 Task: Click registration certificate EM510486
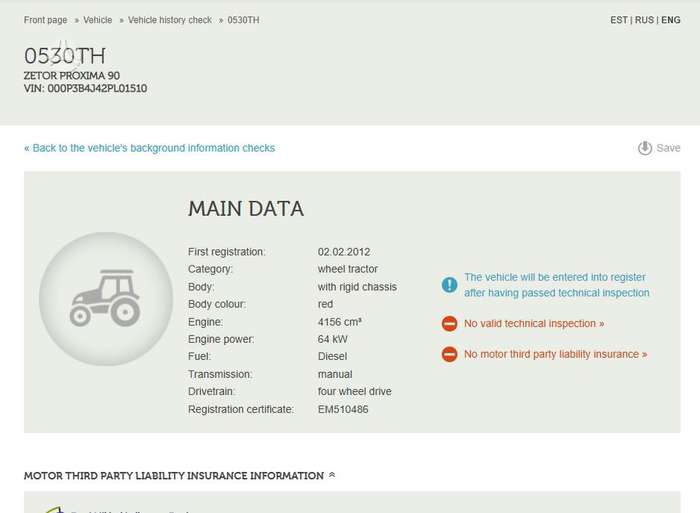pyautogui.click(x=343, y=409)
